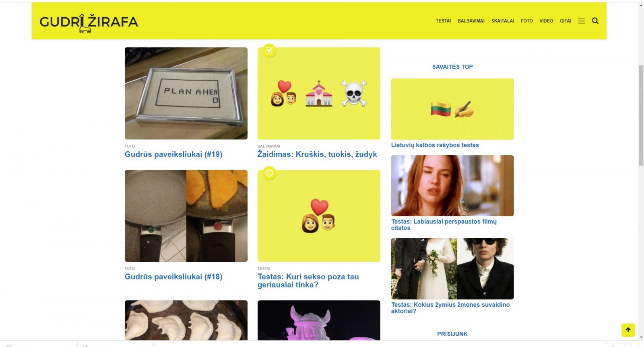Click the frying pans photo thumbnail
The height and width of the screenshot is (347, 644).
tap(186, 216)
